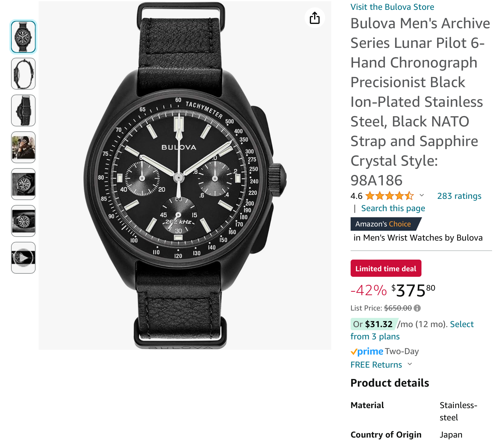
Task: Click Search this page link
Action: (x=393, y=208)
